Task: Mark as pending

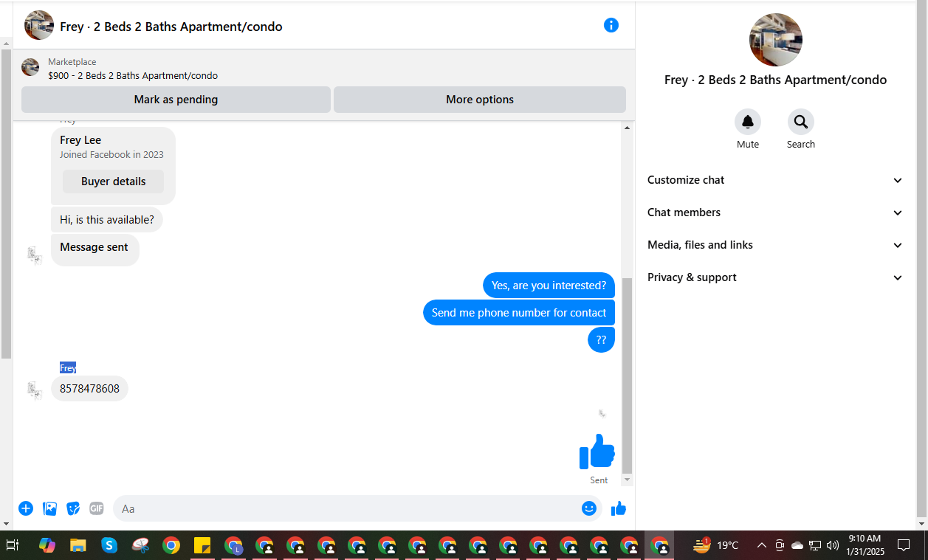Action: (176, 100)
